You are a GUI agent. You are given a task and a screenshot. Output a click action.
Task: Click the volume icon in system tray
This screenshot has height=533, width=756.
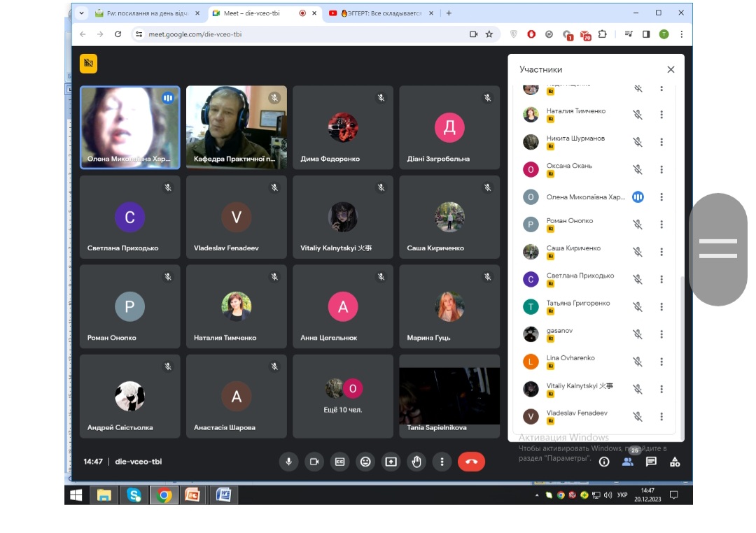tap(608, 495)
